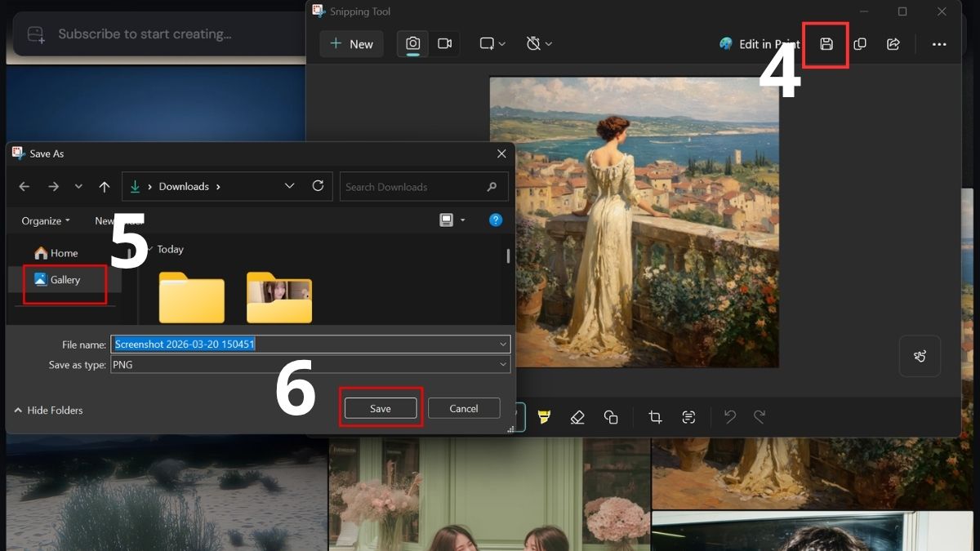Screen dimensions: 980x551
Task: Redo the last annotation
Action: pyautogui.click(x=760, y=417)
